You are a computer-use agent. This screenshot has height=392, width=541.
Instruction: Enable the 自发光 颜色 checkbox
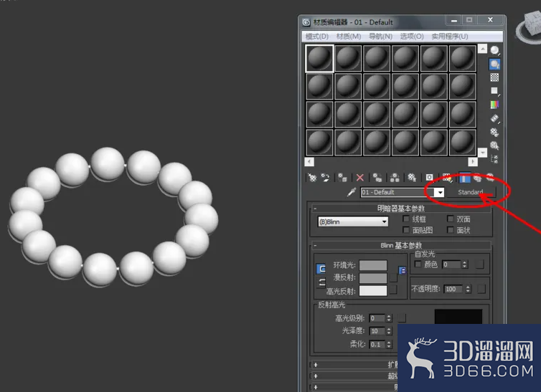tap(418, 264)
